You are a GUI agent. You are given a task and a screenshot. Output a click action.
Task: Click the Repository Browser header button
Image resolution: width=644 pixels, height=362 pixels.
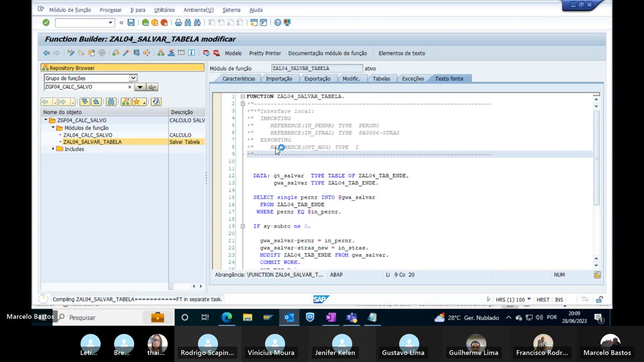122,68
